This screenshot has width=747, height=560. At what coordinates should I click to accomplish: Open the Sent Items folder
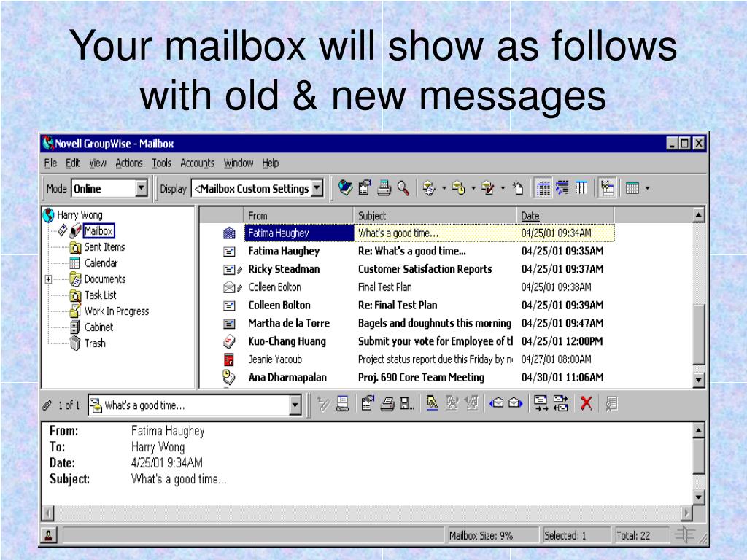104,247
